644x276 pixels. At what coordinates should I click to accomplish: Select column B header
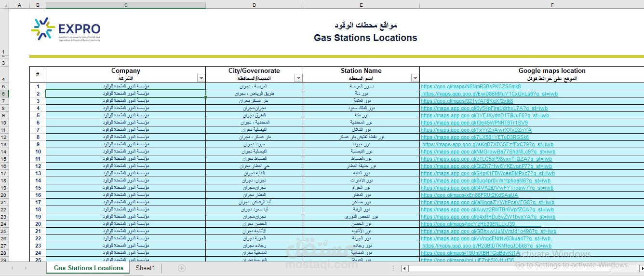pos(38,5)
